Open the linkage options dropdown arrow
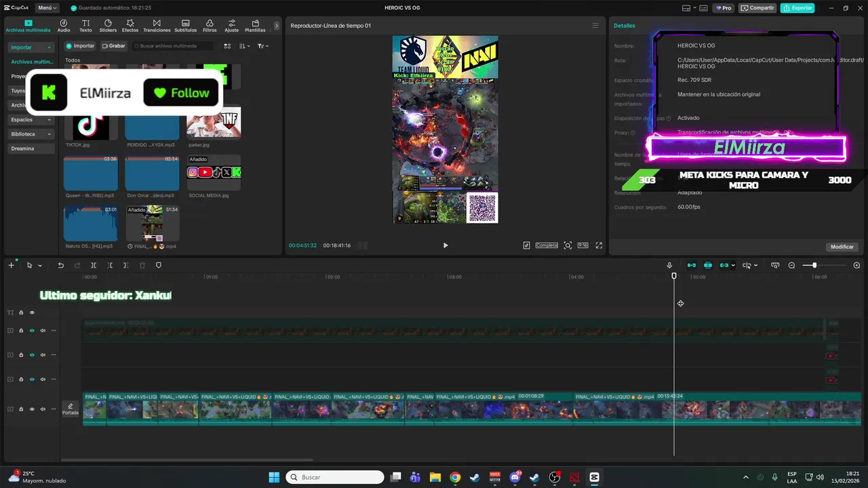868x488 pixels. tap(733, 266)
